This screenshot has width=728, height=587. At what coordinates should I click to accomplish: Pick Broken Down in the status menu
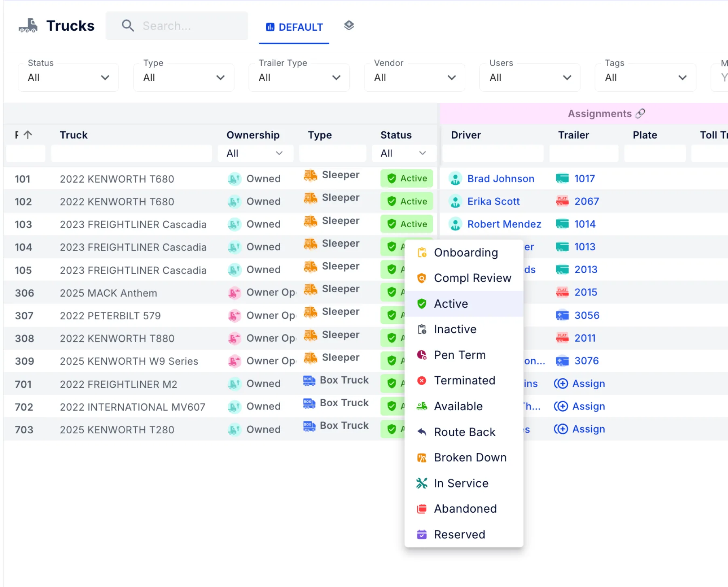click(464, 458)
